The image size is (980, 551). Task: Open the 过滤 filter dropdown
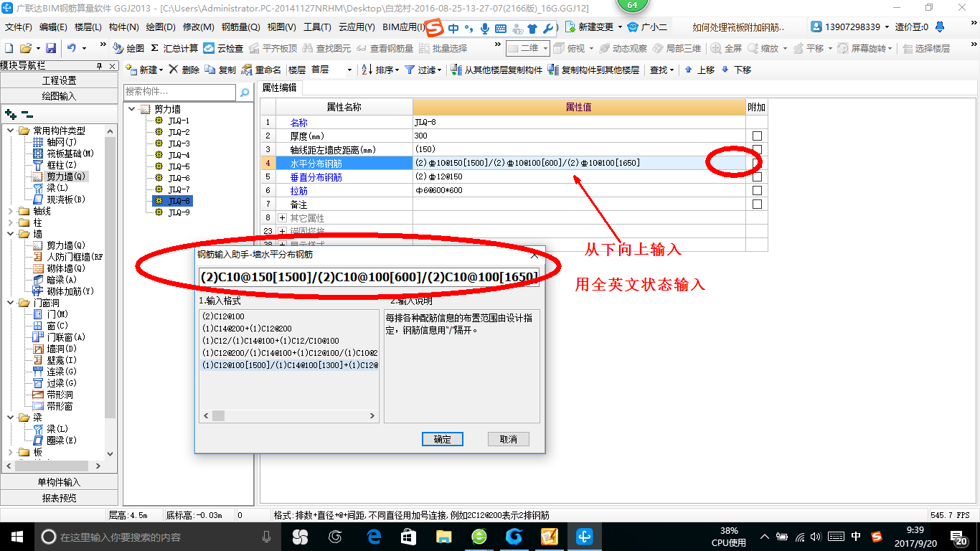440,70
